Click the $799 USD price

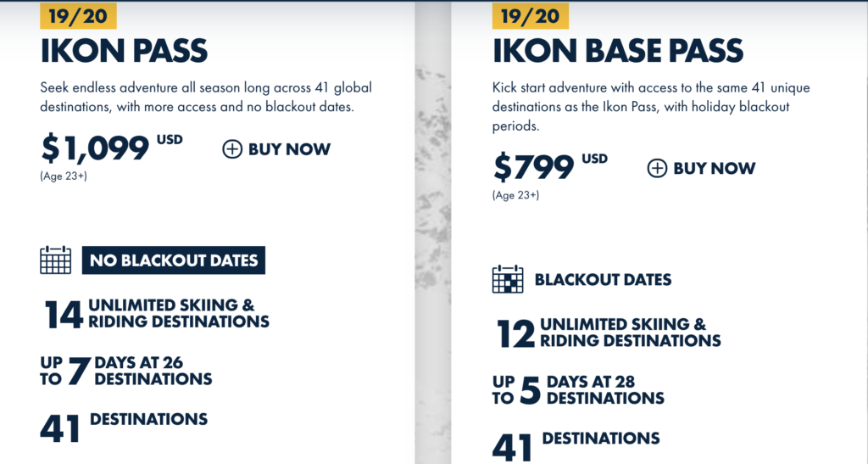[x=550, y=166]
